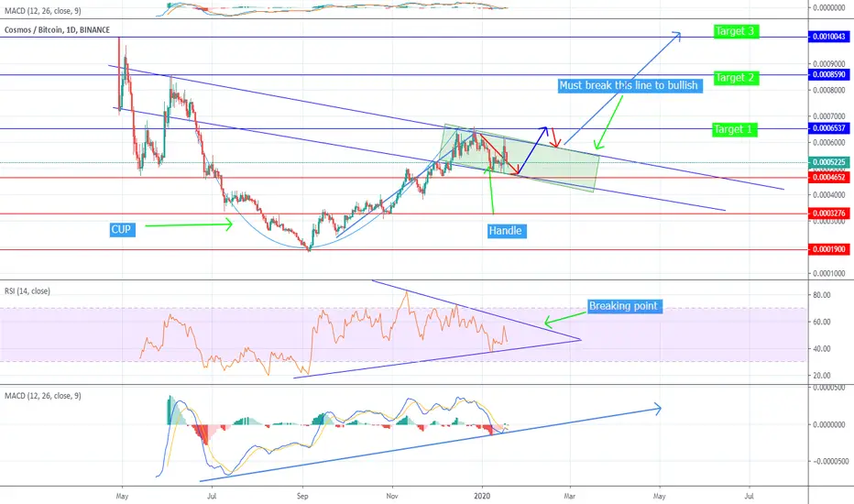Image resolution: width=854 pixels, height=504 pixels.
Task: Select the lower MACD (12, 26, close, 9) label
Action: (x=43, y=396)
